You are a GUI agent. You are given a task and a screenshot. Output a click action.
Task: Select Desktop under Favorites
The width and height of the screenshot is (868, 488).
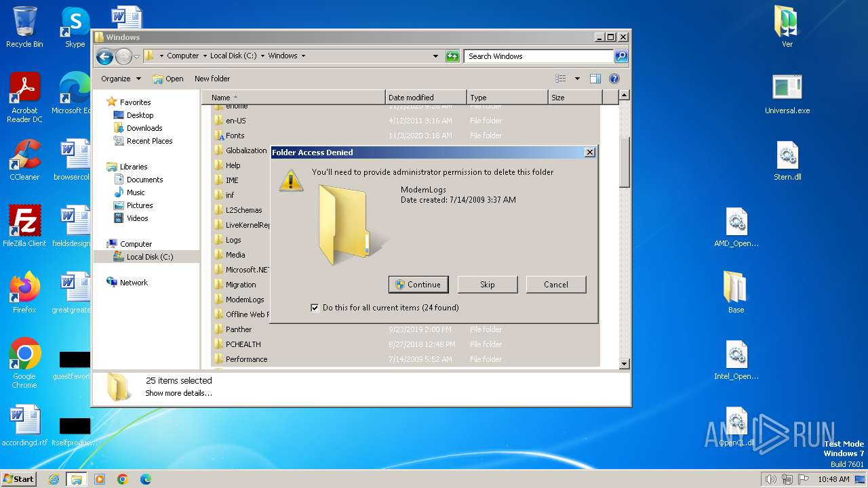click(140, 115)
